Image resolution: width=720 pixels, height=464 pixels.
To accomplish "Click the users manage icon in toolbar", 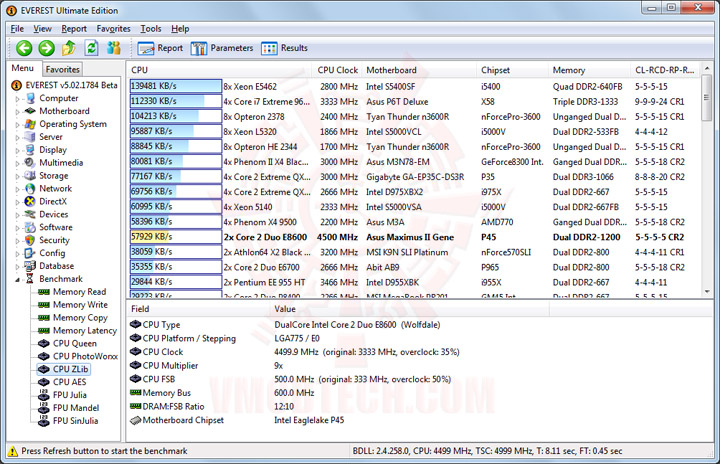I will 113,48.
